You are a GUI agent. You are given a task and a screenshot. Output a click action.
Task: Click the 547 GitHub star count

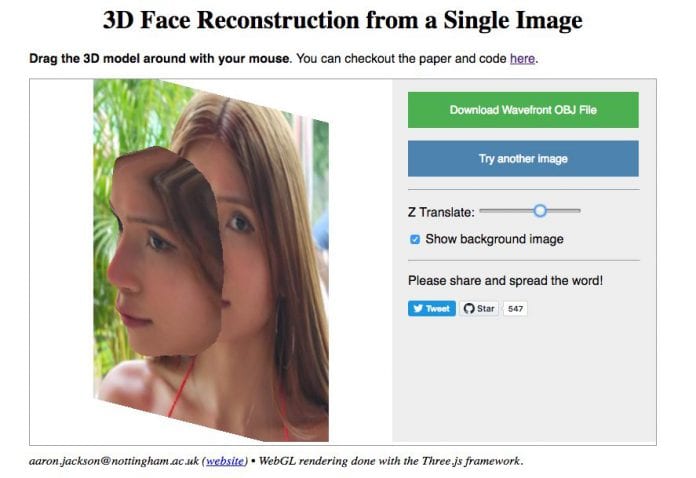(x=515, y=309)
